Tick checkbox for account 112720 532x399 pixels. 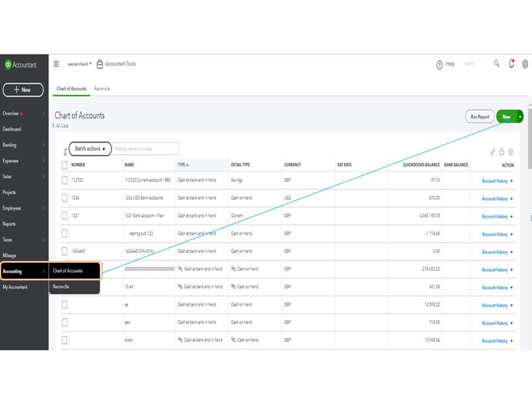point(64,180)
